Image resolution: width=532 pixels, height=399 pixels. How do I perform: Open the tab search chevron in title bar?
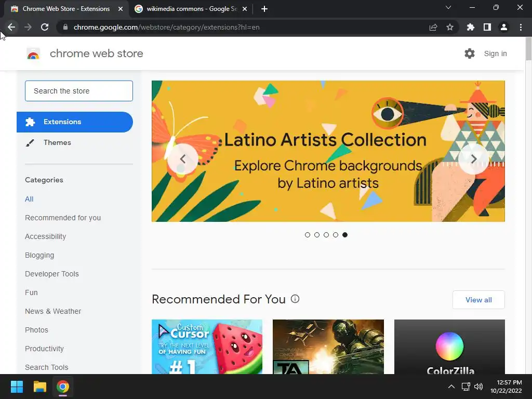448,7
